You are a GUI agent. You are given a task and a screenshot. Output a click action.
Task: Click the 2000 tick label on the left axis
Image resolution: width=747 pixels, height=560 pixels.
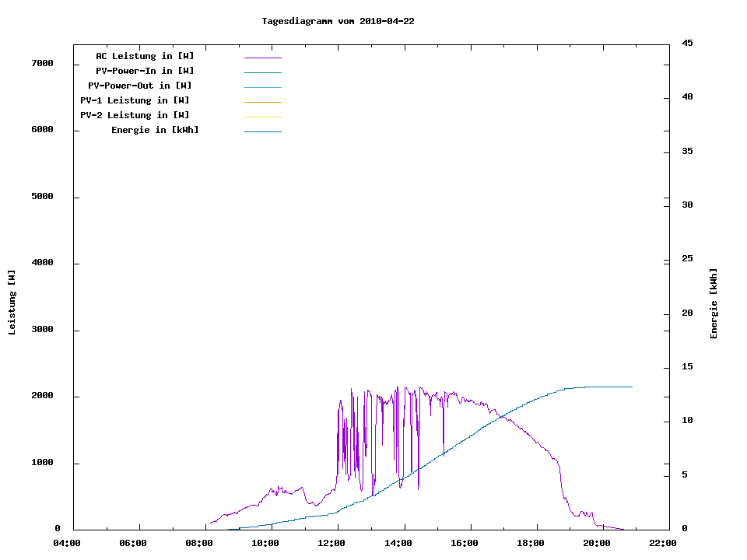click(x=41, y=397)
